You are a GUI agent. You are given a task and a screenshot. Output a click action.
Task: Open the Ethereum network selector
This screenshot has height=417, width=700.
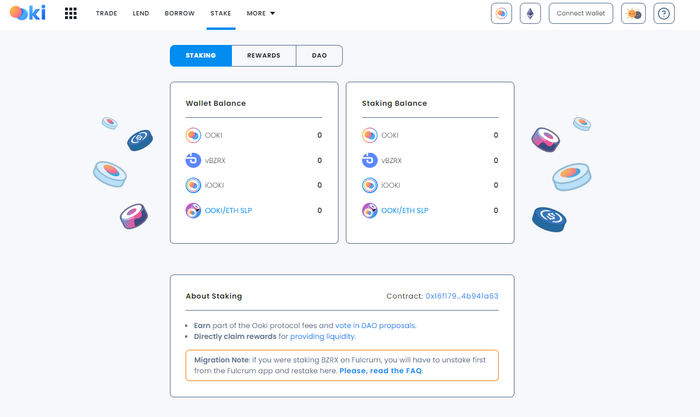530,13
